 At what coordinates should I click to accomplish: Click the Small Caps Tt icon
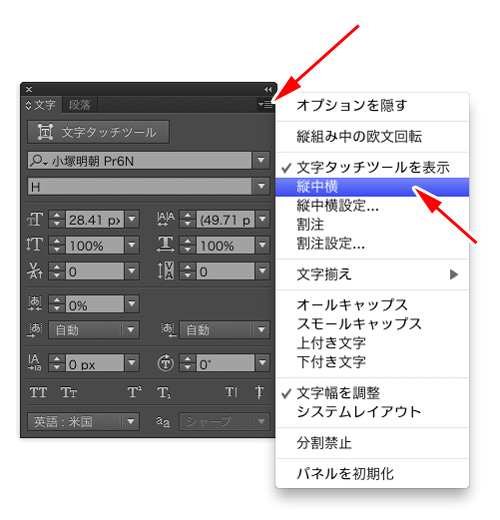[x=69, y=392]
